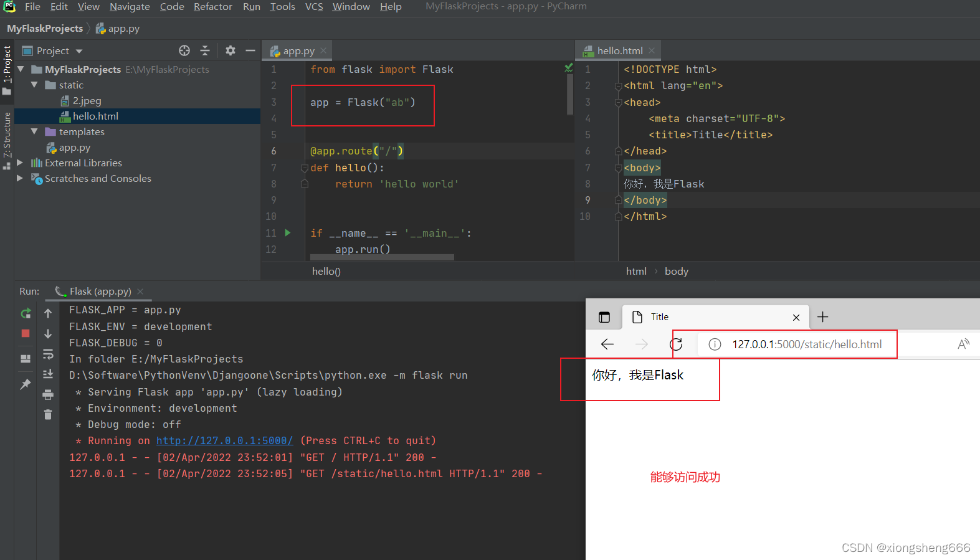Toggle fold marker at <head> line
The image size is (980, 560).
click(x=618, y=103)
